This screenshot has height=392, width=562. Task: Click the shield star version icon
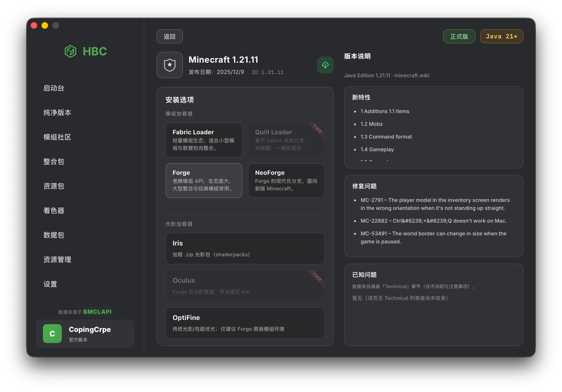coord(170,65)
